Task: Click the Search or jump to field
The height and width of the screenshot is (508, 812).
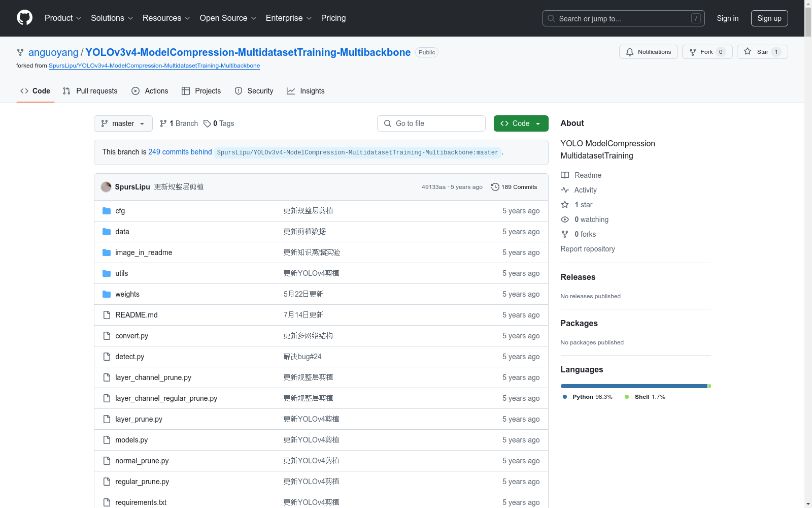Action: coord(624,18)
